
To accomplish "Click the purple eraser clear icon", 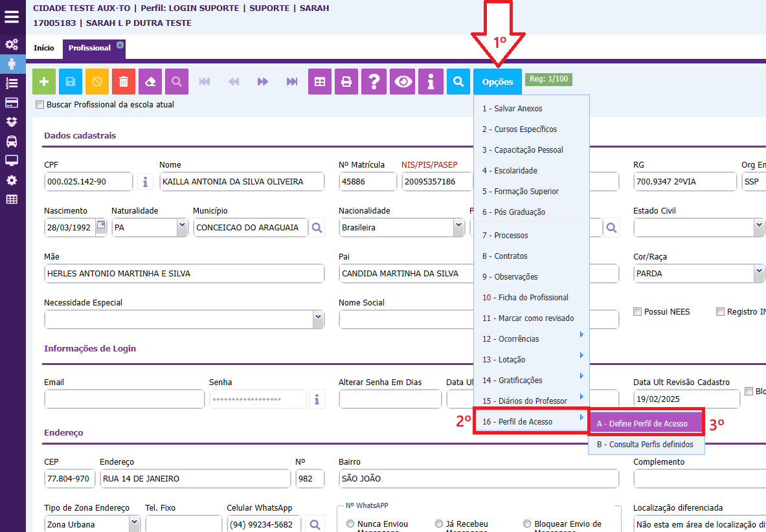I will [x=150, y=82].
